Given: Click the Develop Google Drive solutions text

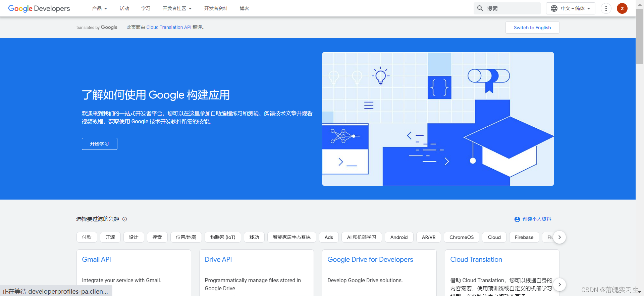Looking at the screenshot, I should 365,280.
